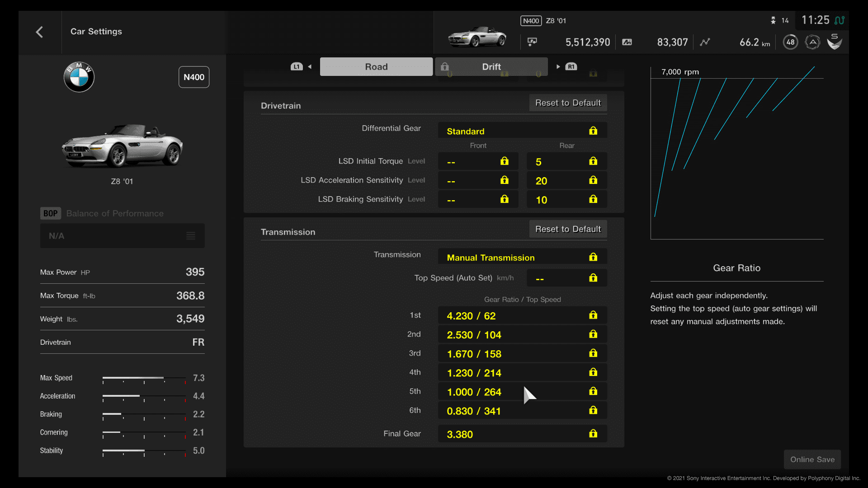Click lock icon on Manual Transmission row
The height and width of the screenshot is (488, 868).
click(x=593, y=257)
